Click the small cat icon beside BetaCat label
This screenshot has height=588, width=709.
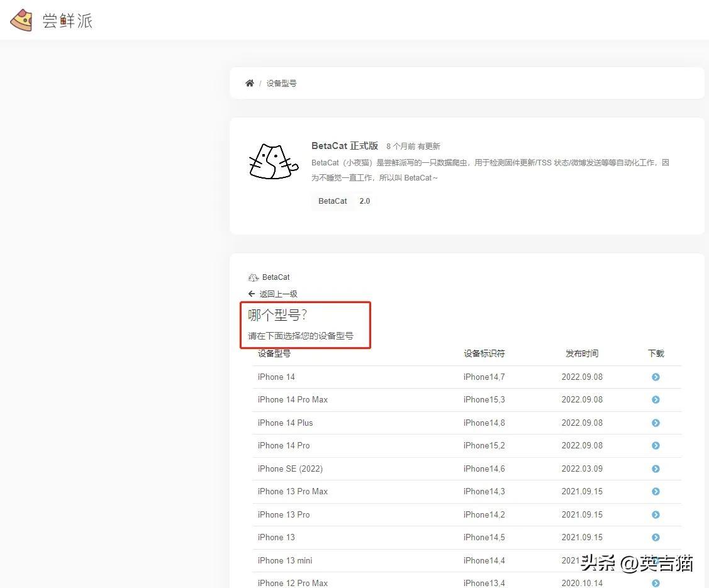click(252, 277)
